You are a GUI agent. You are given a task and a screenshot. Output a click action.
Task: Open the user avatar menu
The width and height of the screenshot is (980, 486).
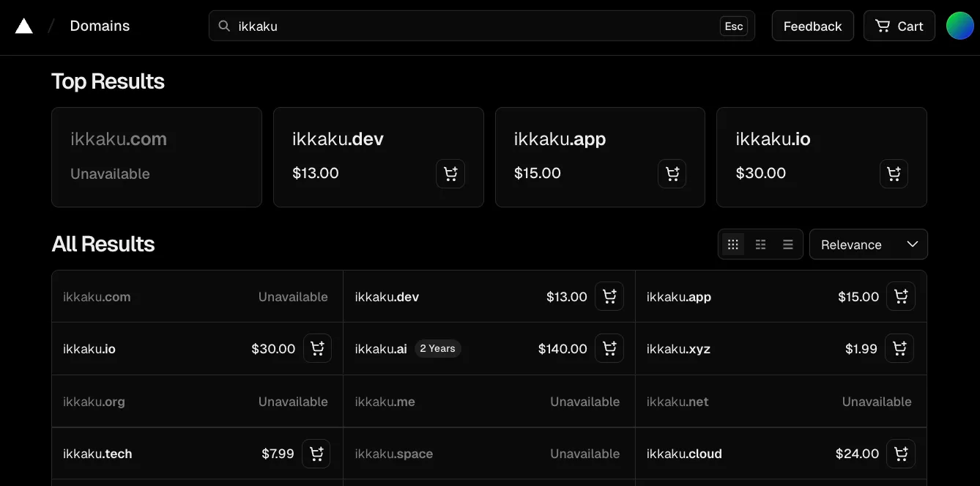pos(959,26)
